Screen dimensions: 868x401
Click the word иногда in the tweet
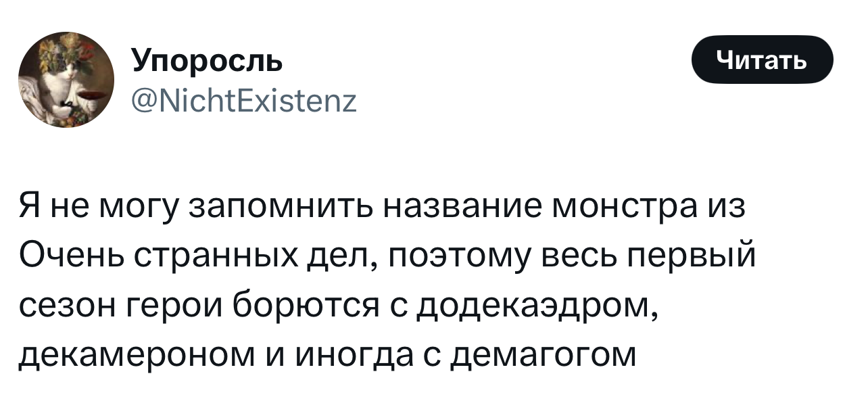coord(351,353)
